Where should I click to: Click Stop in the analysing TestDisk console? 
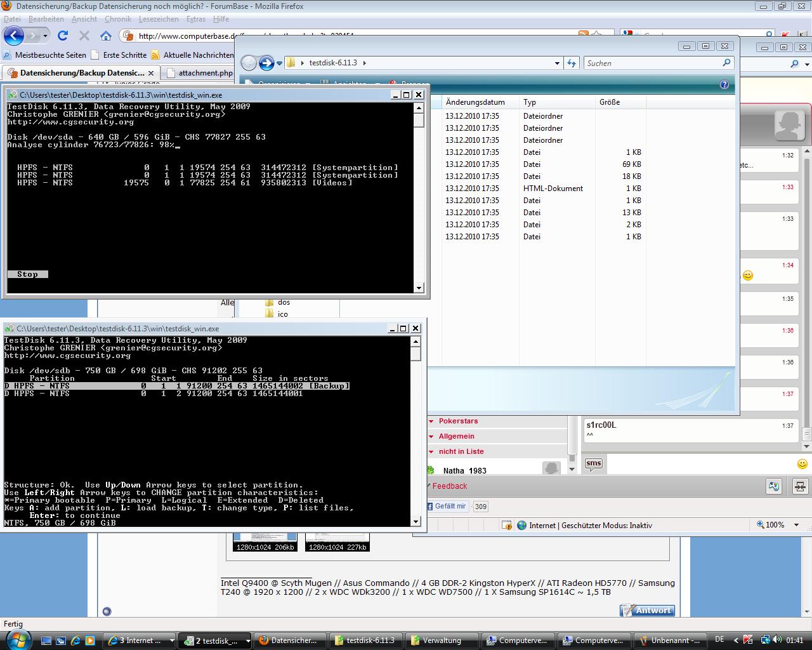tap(27, 274)
